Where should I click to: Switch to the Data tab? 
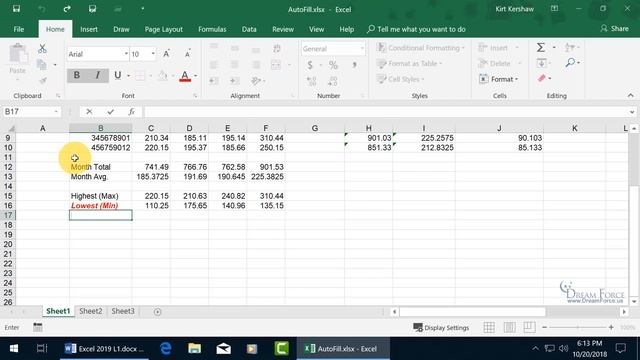(249, 29)
